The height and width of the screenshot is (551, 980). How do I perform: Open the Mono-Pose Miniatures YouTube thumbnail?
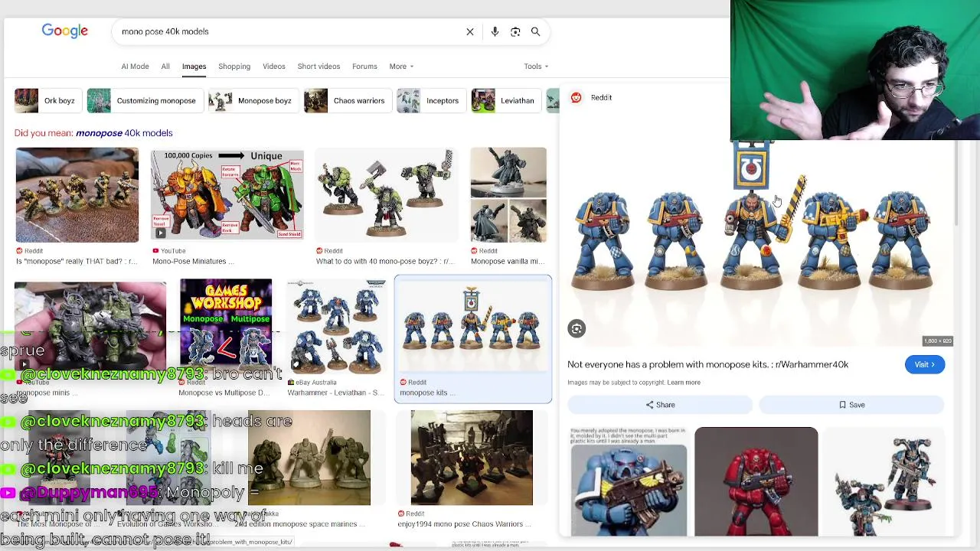pyautogui.click(x=227, y=194)
